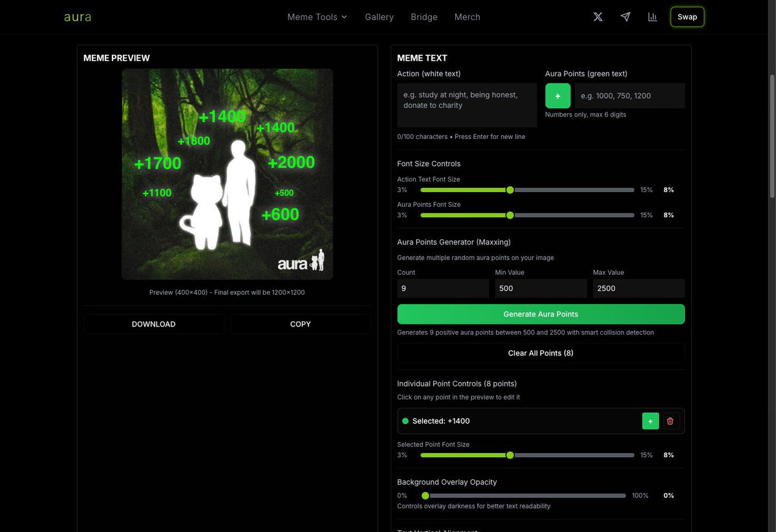Expand the Meme Tools dropdown menu
The width and height of the screenshot is (776, 532).
pyautogui.click(x=317, y=17)
